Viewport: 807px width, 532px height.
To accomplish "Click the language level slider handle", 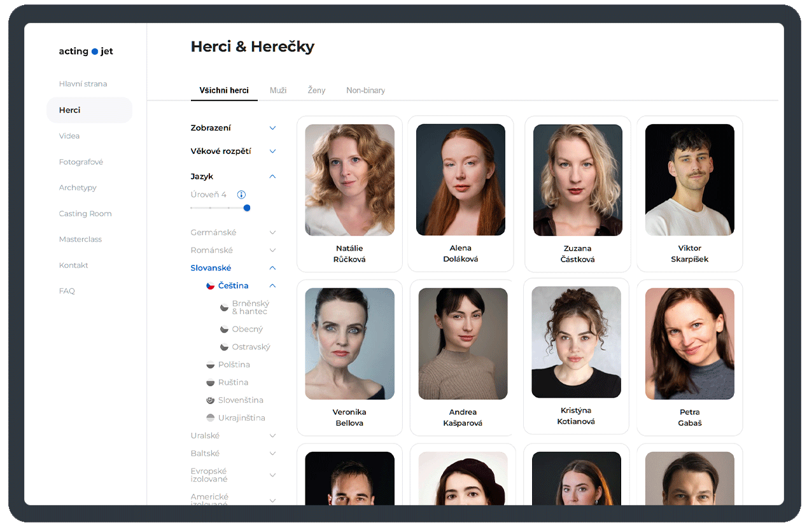I will 247,208.
